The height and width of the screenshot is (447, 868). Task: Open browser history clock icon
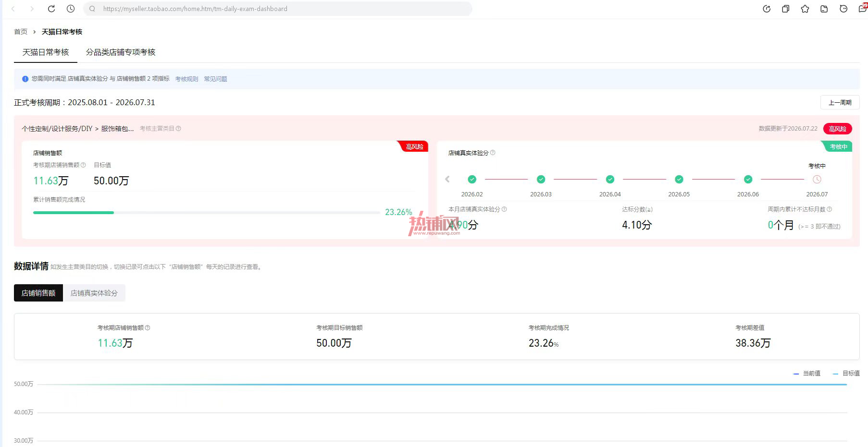71,9
